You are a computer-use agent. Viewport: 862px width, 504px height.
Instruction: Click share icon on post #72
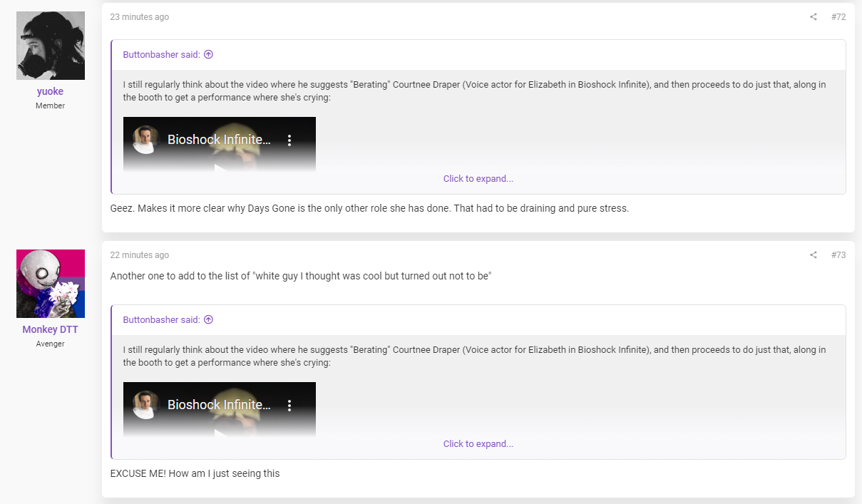tap(813, 17)
